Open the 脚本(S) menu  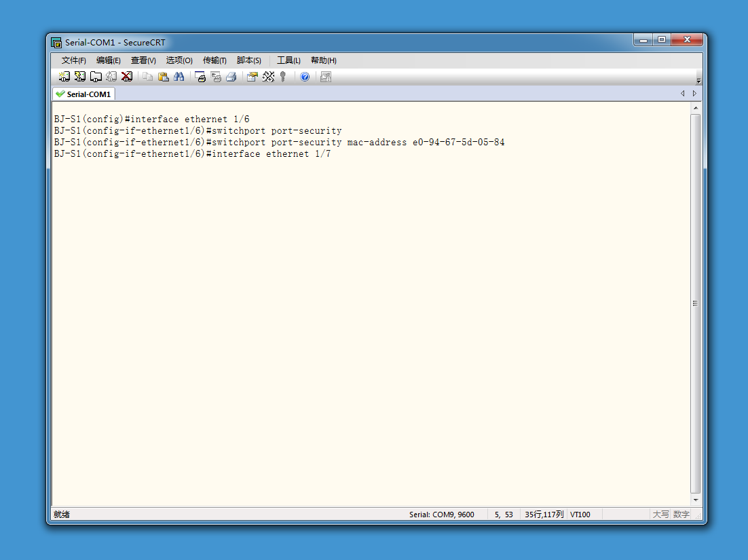point(248,60)
